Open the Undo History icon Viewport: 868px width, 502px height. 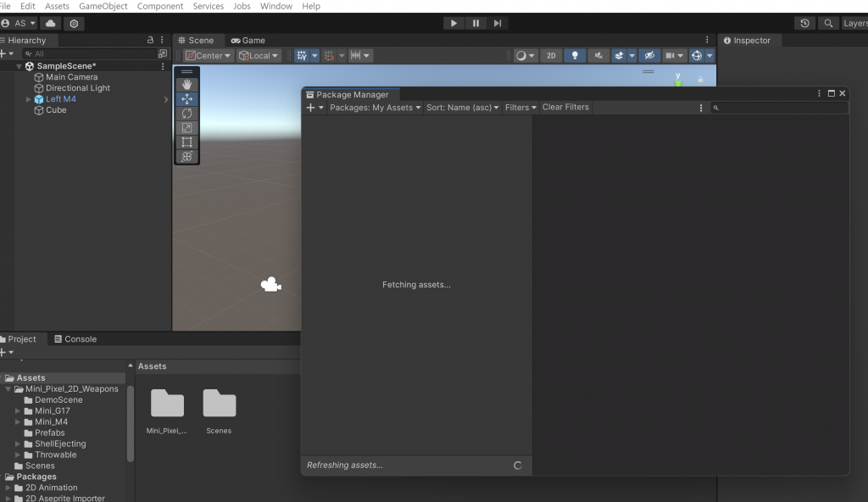[x=805, y=23]
